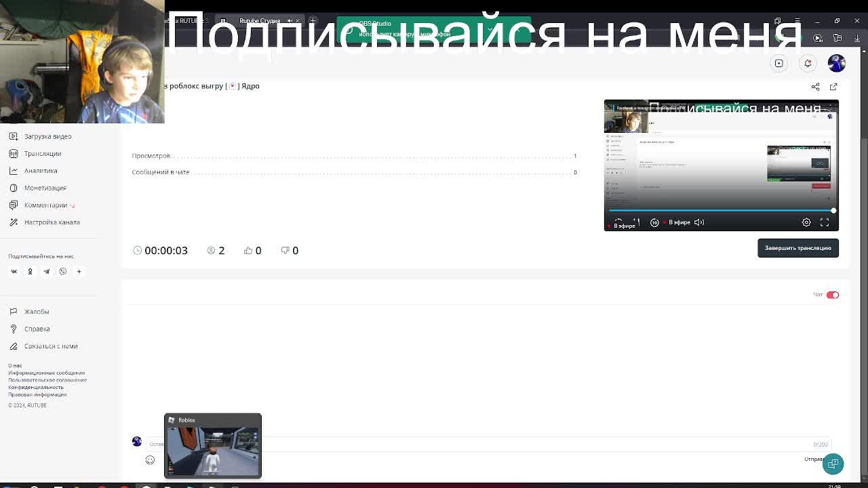This screenshot has width=868, height=488.
Task: Go to Трансляции section
Action: (x=43, y=153)
